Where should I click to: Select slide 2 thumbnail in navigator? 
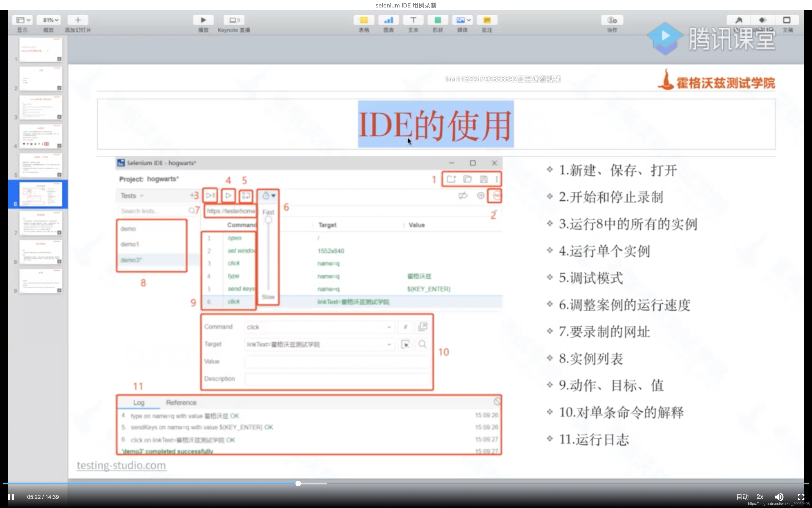point(41,79)
